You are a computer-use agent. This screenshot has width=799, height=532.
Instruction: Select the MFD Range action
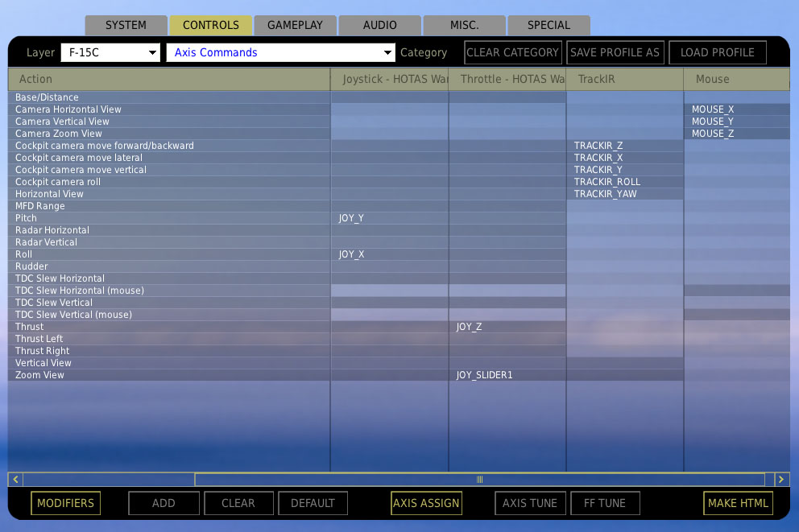pyautogui.click(x=169, y=206)
